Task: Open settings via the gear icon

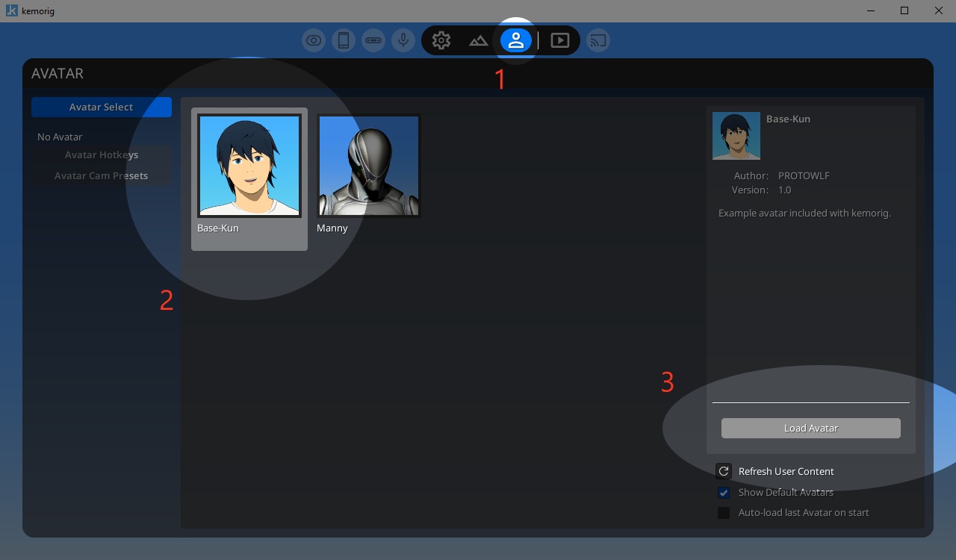Action: (x=441, y=40)
